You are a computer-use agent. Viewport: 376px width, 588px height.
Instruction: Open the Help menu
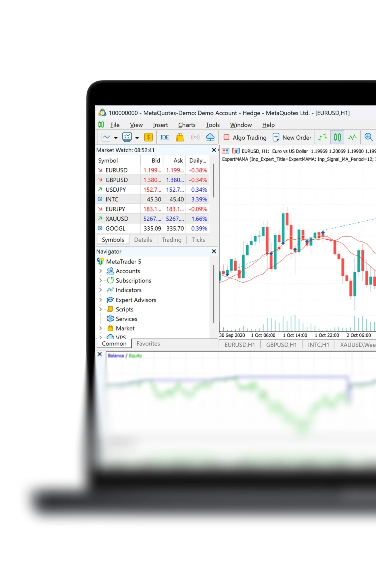coord(268,125)
